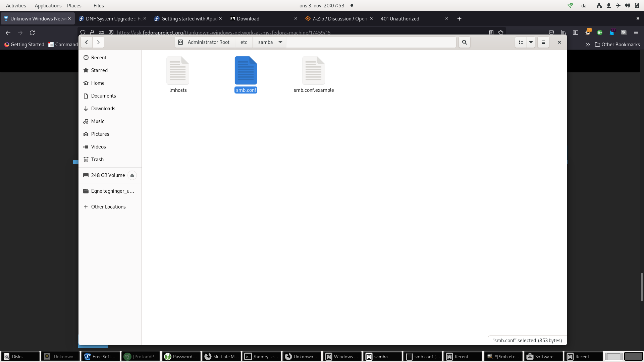Expand the bookmarks overflow chevron
Viewport: 644px width, 362px height.
pyautogui.click(x=588, y=45)
